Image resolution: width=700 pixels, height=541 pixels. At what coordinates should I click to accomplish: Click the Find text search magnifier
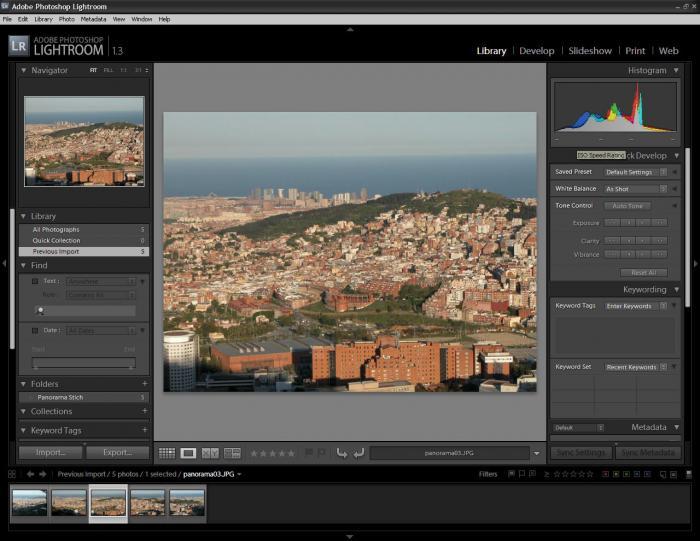coord(40,311)
